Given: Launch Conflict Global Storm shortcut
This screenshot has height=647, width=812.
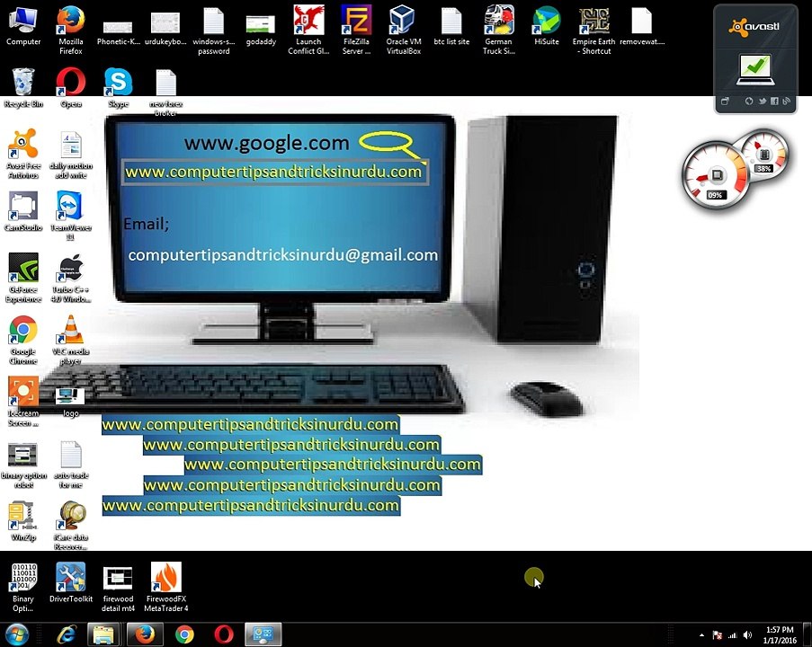Looking at the screenshot, I should point(308,30).
